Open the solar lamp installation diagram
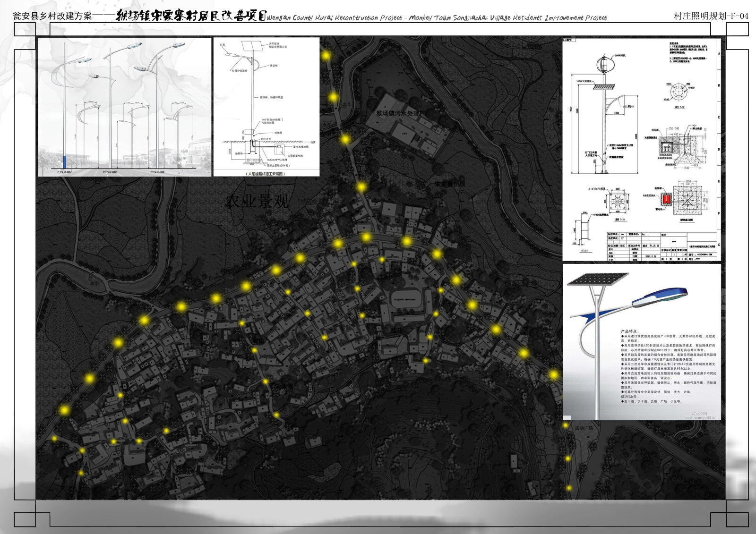This screenshot has width=756, height=534. tap(266, 107)
